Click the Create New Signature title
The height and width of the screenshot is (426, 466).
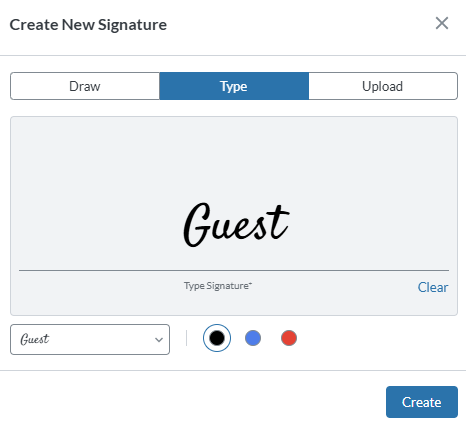click(x=88, y=24)
